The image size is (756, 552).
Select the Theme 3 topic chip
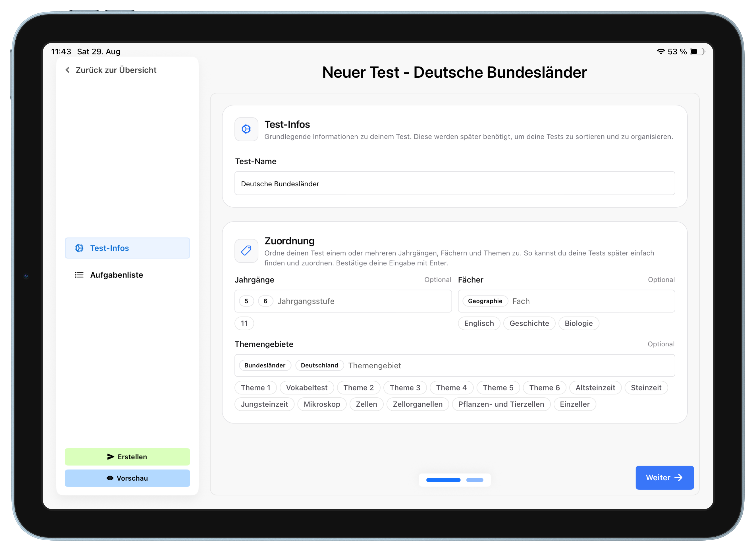[405, 388]
